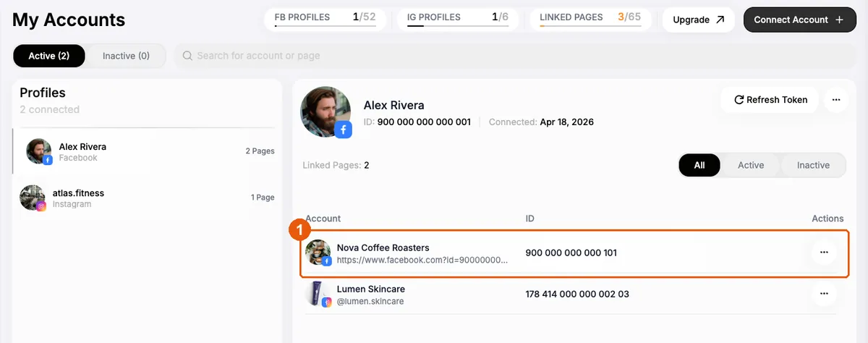Select the Alex Rivera profile in sidebar

point(148,152)
